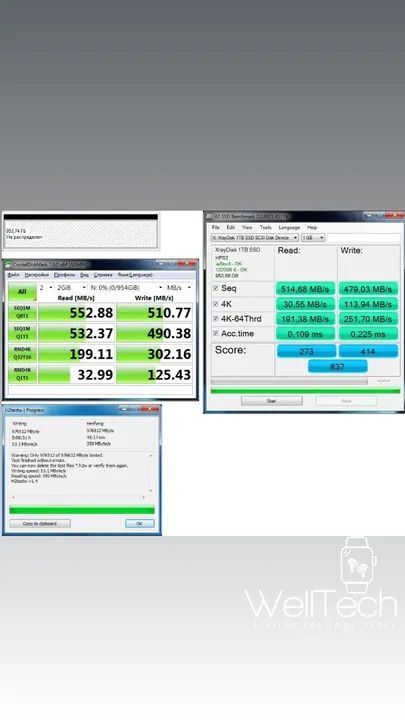Screen dimensions: 405x720
Task: Click the Start button in AS SSD Benchmark
Action: (271, 401)
